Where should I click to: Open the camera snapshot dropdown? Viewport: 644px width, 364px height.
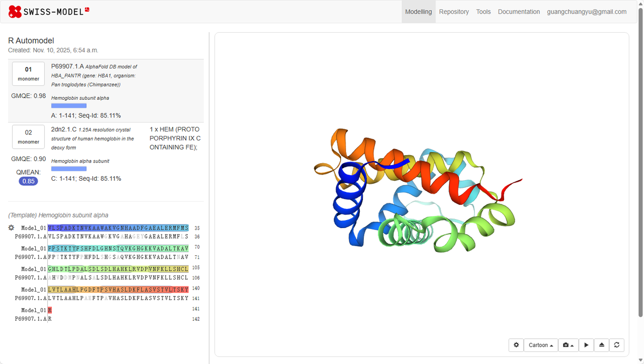568,345
